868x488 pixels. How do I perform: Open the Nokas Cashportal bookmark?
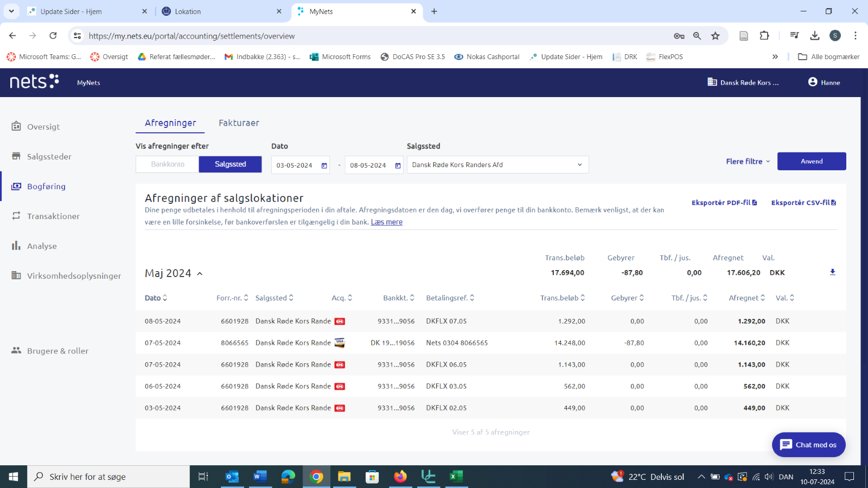click(x=487, y=56)
